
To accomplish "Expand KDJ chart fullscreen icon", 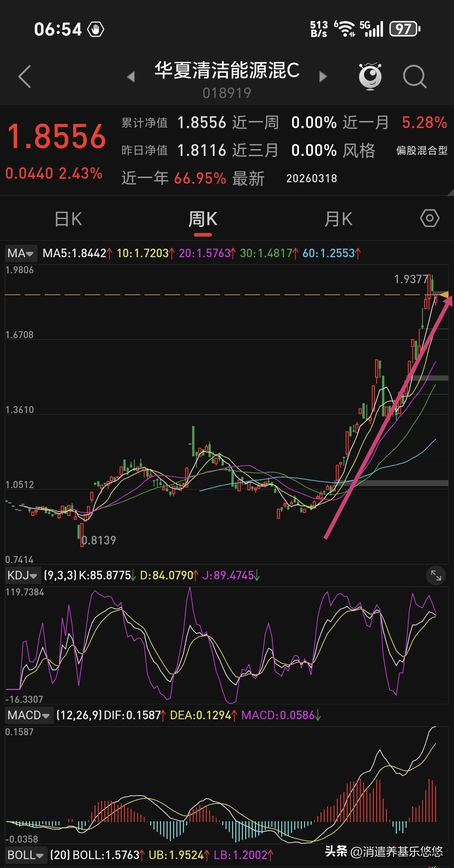I will pyautogui.click(x=436, y=575).
